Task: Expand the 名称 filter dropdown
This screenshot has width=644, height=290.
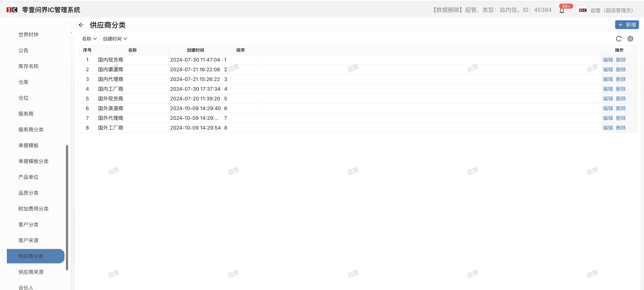Action: pyautogui.click(x=89, y=39)
